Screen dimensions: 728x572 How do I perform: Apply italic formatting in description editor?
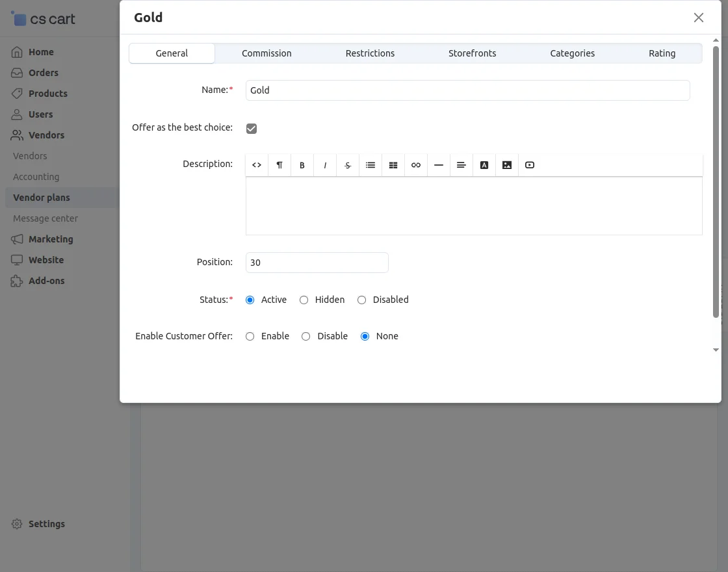click(x=325, y=165)
